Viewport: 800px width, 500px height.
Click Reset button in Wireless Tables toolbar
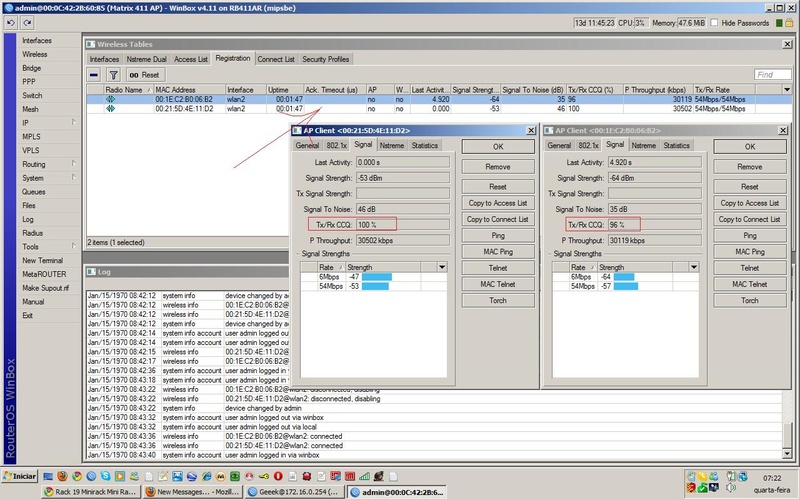[145, 75]
